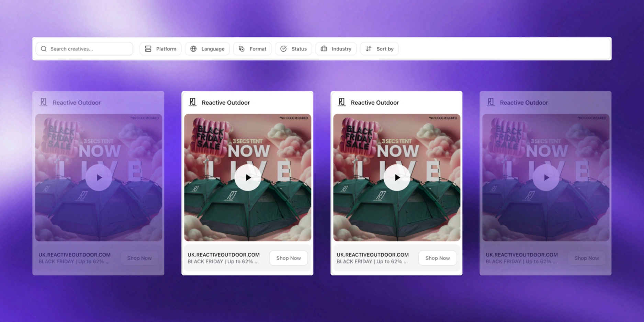Play the third Black Friday video ad

[397, 177]
